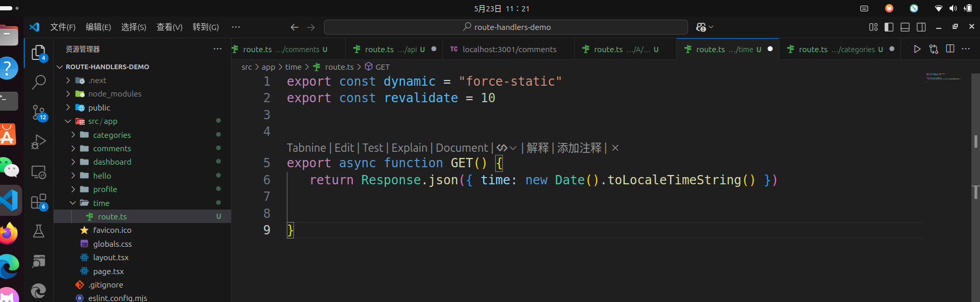980x302 pixels.
Task: Click the route-handlers-demo command center search box
Action: 505,27
